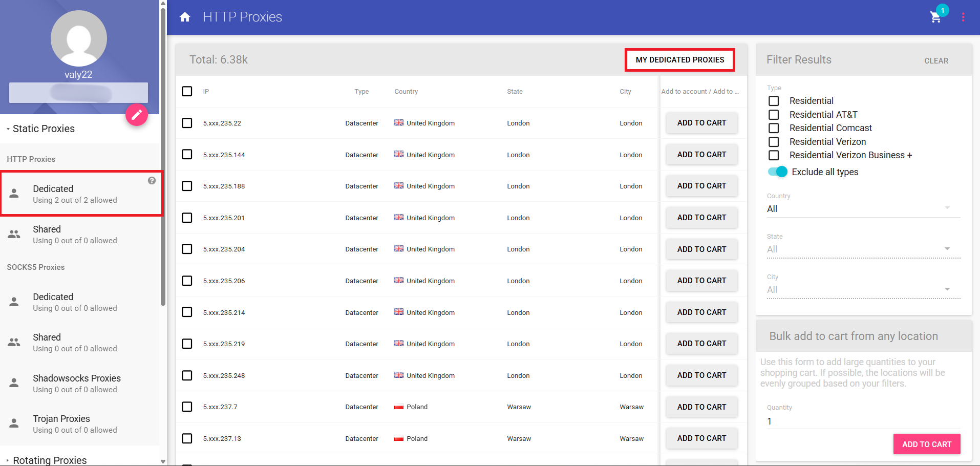Expand the City filter dropdown

point(947,289)
